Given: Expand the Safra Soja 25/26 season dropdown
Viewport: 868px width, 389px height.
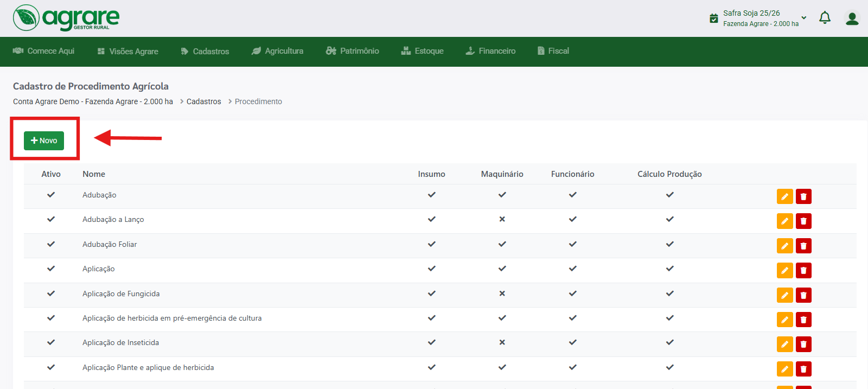Looking at the screenshot, I should click(804, 18).
